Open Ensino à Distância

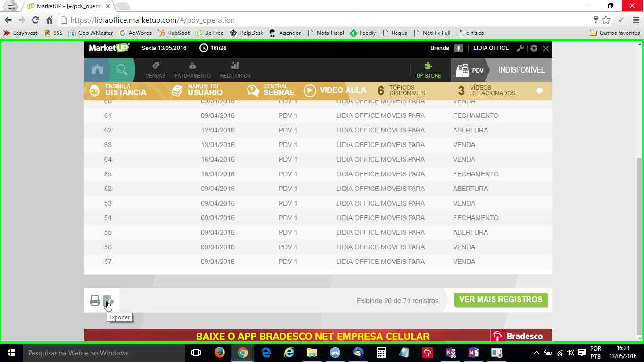click(118, 90)
